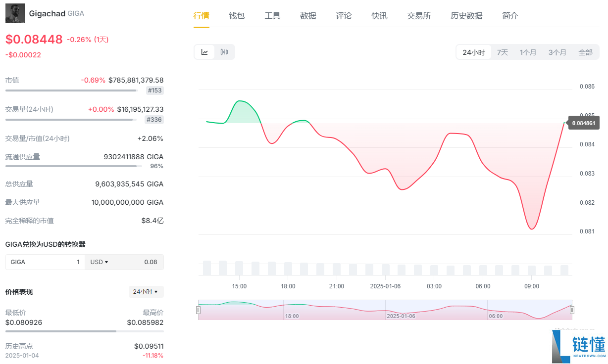Select the 全部 chart range
Image resolution: width=608 pixels, height=364 pixels.
click(585, 52)
